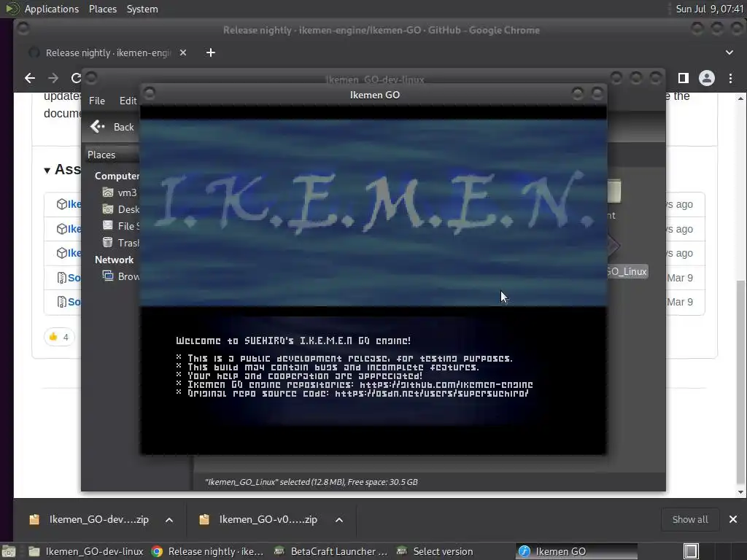Click the Ikemen GO window title bar
Viewport: 747px width, 560px height.
(373, 95)
